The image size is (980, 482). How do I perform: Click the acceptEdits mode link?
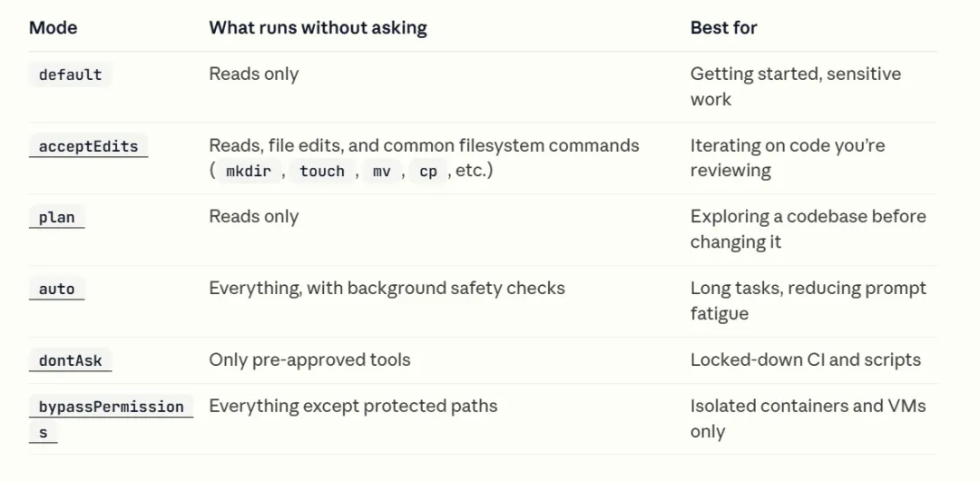click(x=88, y=146)
